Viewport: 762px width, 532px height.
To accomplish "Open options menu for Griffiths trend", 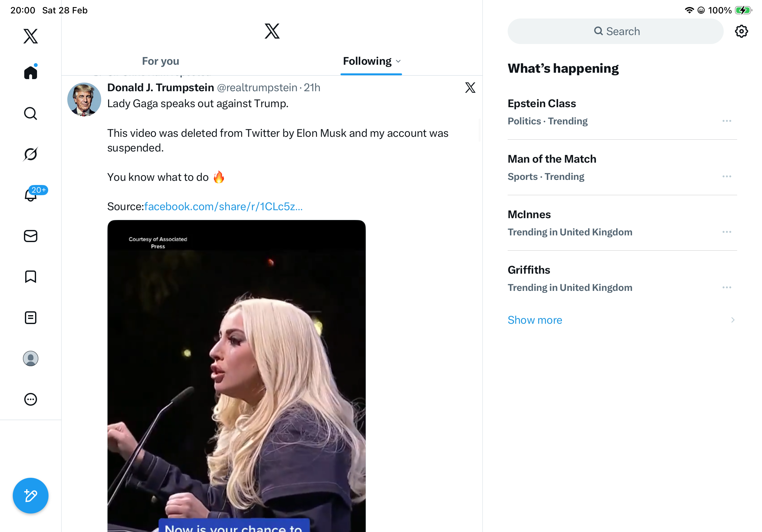I will coord(727,287).
